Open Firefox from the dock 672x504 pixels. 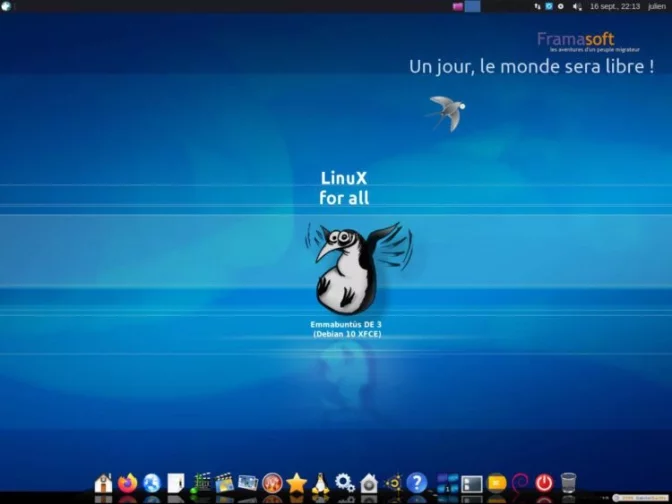point(127,484)
